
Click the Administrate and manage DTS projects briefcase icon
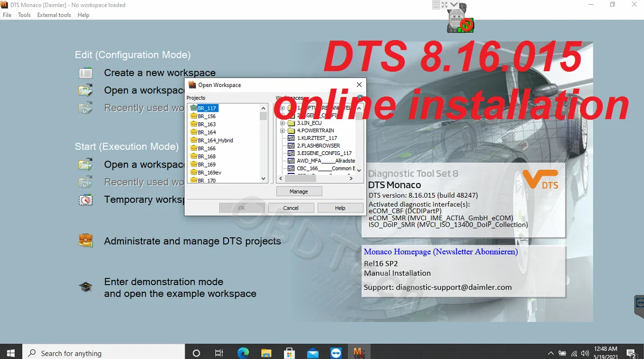(x=86, y=241)
